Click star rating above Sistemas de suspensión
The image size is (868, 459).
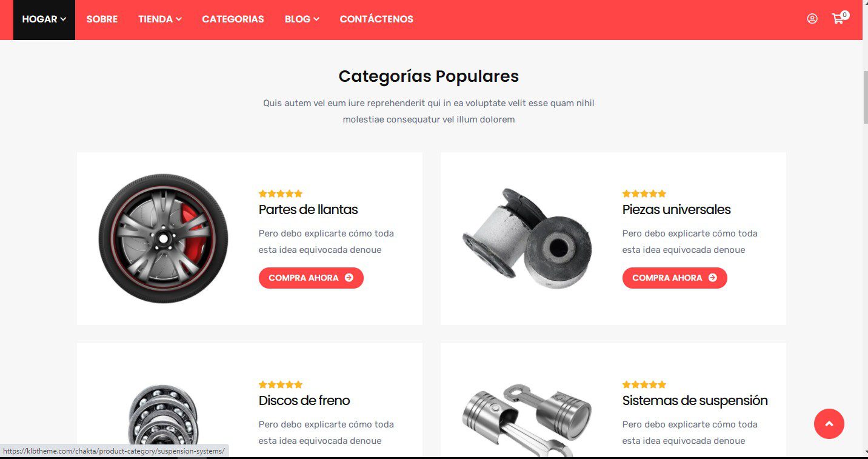(x=644, y=384)
